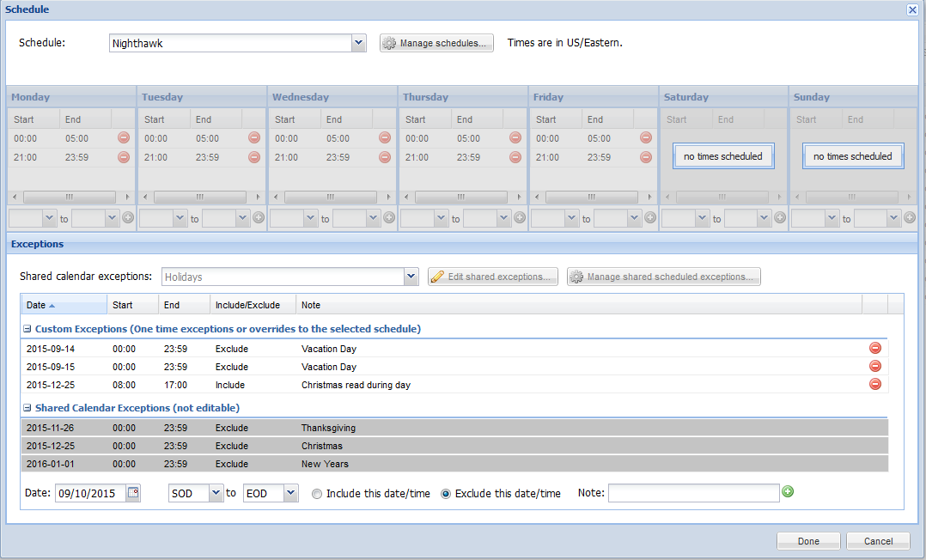
Task: Confirm changes with Done button
Action: 807,540
